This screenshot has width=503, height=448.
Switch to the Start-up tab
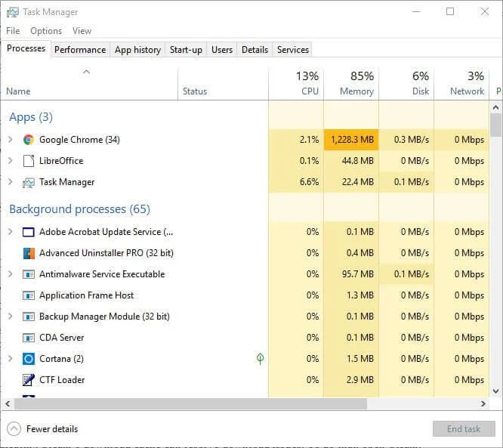(x=186, y=50)
